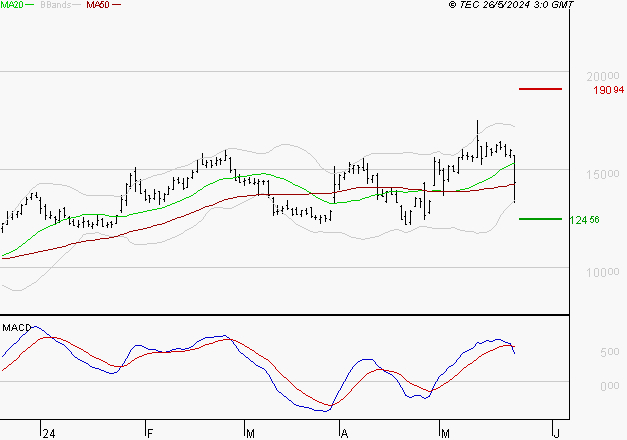This screenshot has width=627, height=440.
Task: Click the A (April) time axis marker
Action: click(344, 434)
